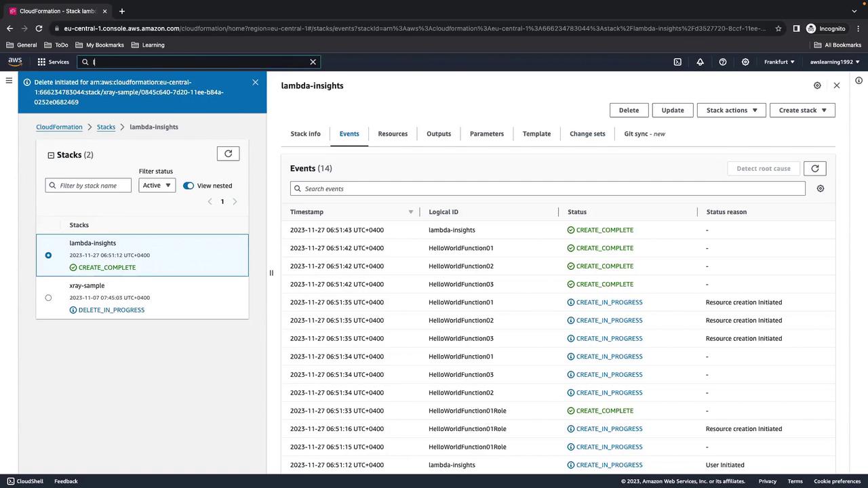868x488 pixels.
Task: Open the Filter status Active dropdown
Action: [x=157, y=185]
